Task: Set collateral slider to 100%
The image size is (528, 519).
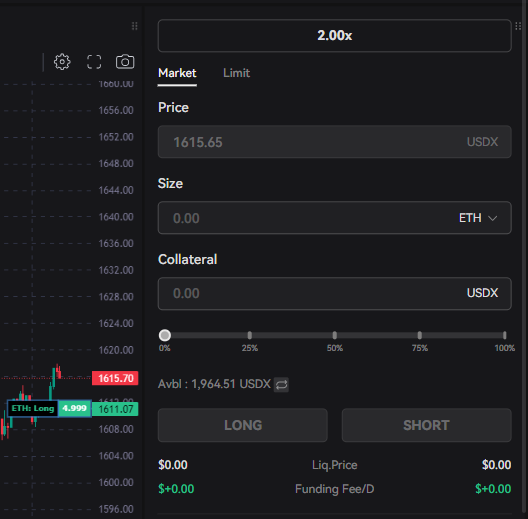Action: point(504,335)
